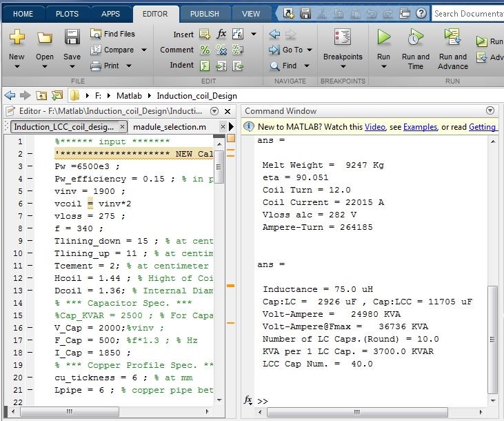This screenshot has width=504, height=421.
Task: Click the Uncomment icon
Action: [221, 50]
